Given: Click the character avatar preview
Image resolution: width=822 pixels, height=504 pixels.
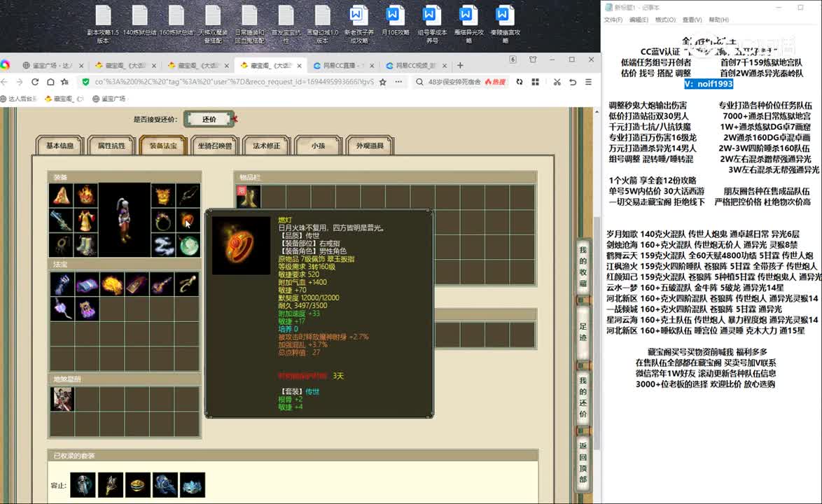Looking at the screenshot, I should point(124,220).
